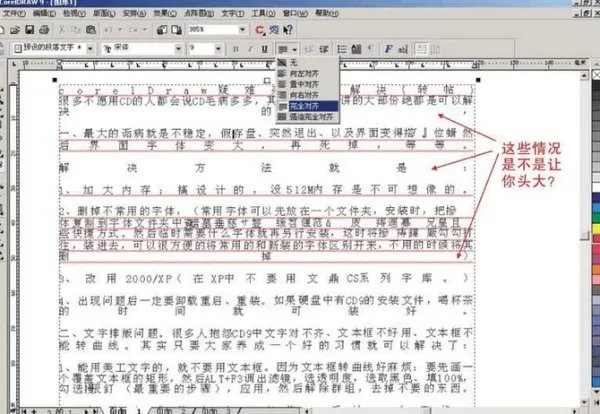This screenshot has height=414, width=600.
Task: Toggle non-printing characters display
Action: point(370,49)
